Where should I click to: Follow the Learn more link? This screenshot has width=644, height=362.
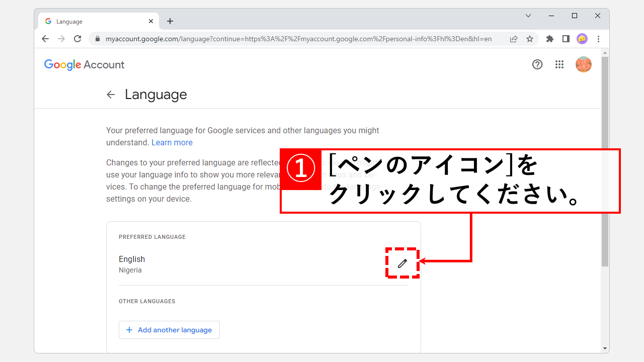pyautogui.click(x=172, y=142)
